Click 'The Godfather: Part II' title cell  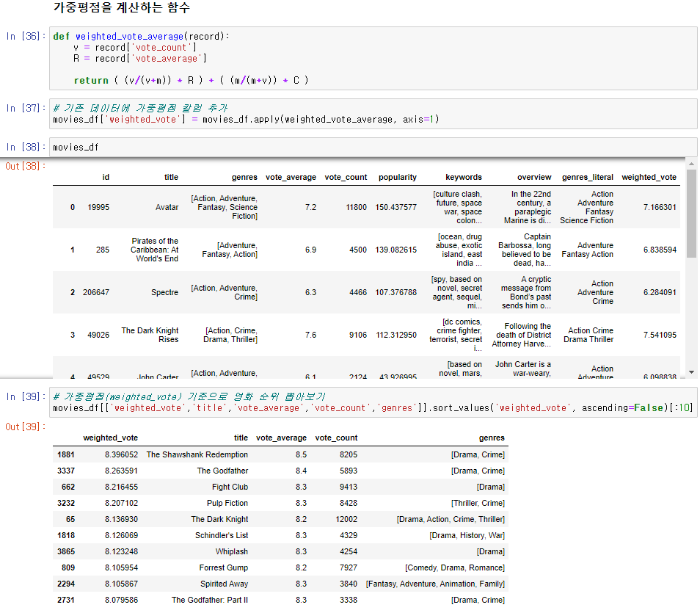pyautogui.click(x=210, y=600)
